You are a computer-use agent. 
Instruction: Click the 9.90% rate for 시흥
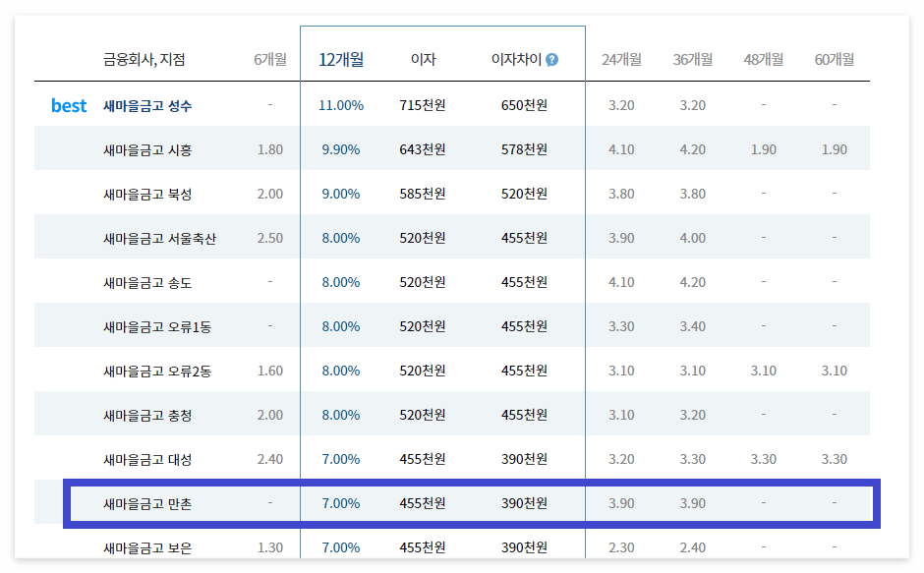[x=341, y=149]
